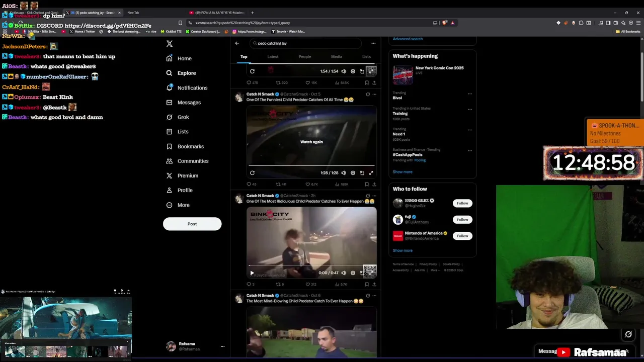The width and height of the screenshot is (644, 362).
Task: Repost the post with 920 reposts
Action: coord(282,82)
